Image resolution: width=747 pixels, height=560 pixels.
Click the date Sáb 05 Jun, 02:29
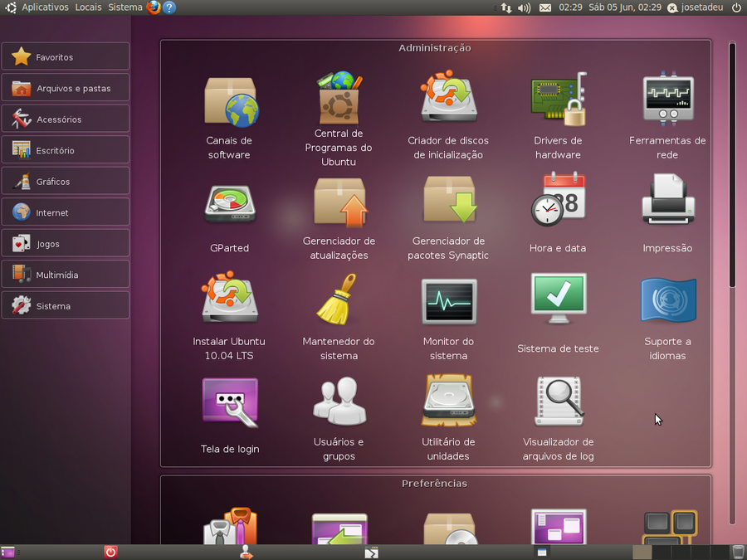pos(624,7)
